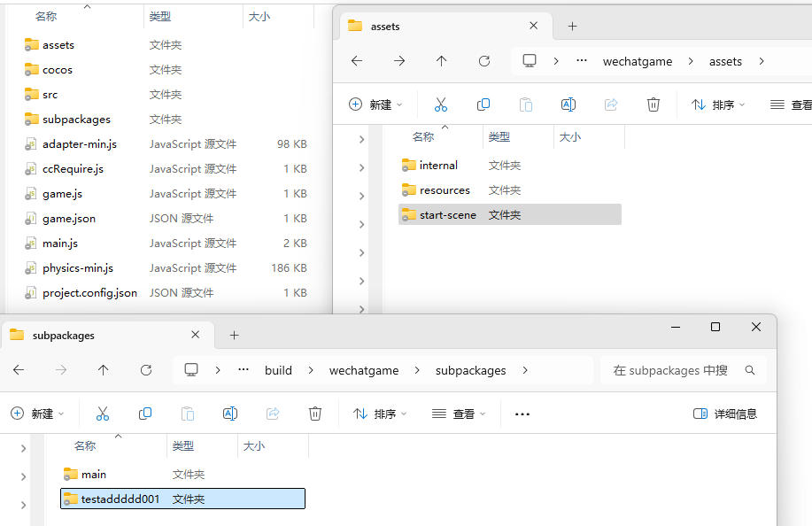Click search magnifier icon in subpackages window

pos(749,370)
